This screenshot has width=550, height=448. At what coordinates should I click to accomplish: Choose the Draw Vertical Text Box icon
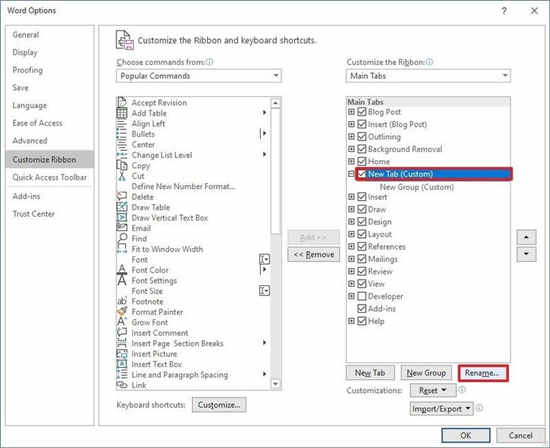coord(122,218)
